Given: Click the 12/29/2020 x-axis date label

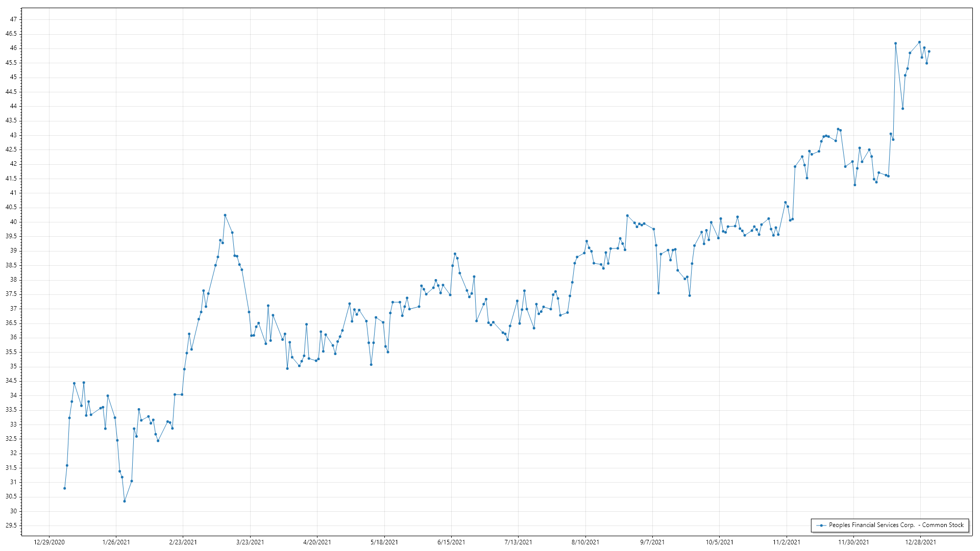Looking at the screenshot, I should (49, 542).
